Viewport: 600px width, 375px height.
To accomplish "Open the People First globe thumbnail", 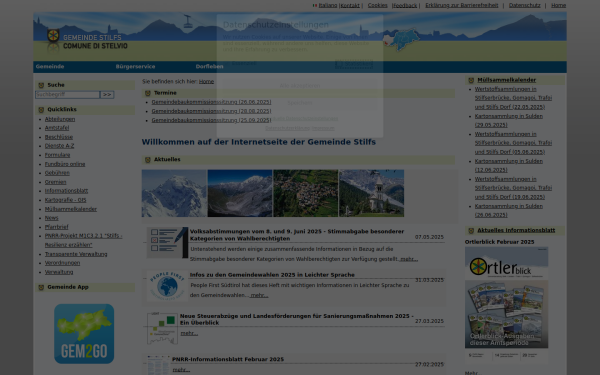I will [167, 285].
